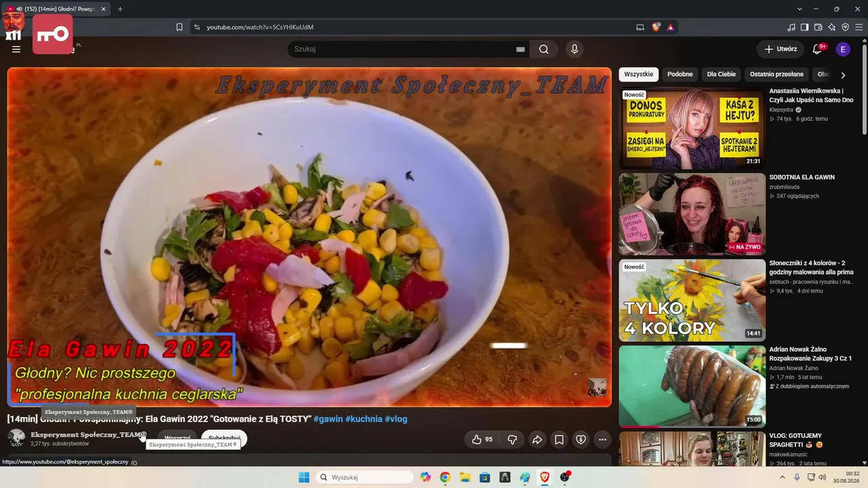Open Brave Wallet icon
This screenshot has width=868, height=488.
coord(818,27)
